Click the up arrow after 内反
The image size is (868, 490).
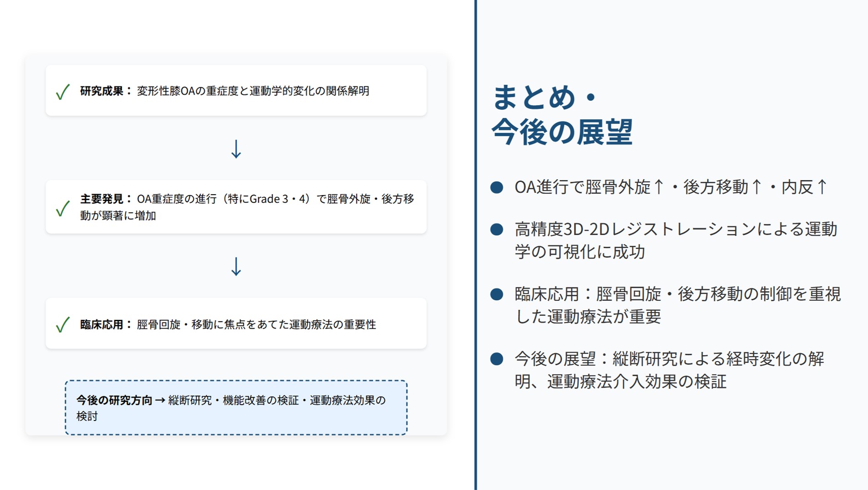[822, 187]
